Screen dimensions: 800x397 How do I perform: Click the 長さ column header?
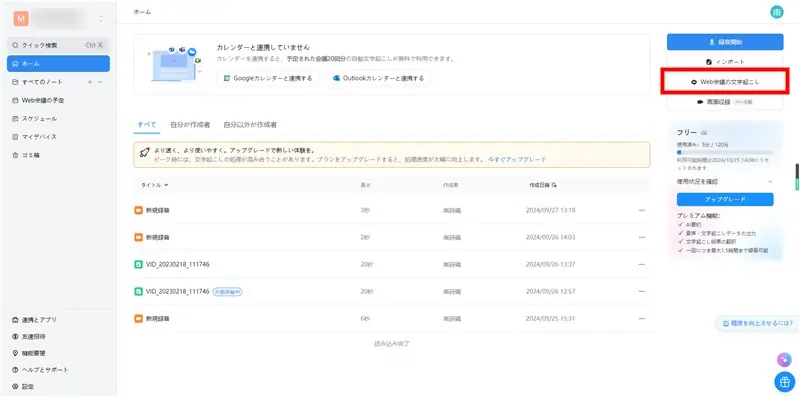tap(364, 185)
